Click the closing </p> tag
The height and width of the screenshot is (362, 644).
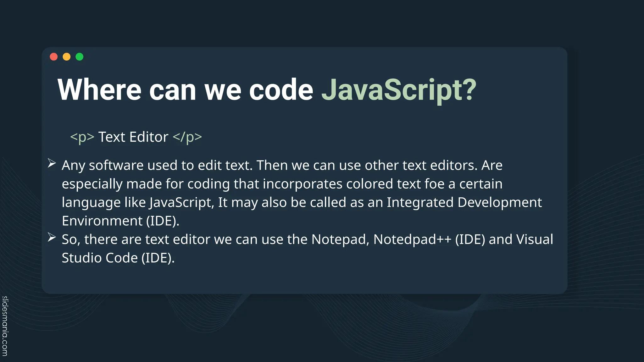pos(187,137)
